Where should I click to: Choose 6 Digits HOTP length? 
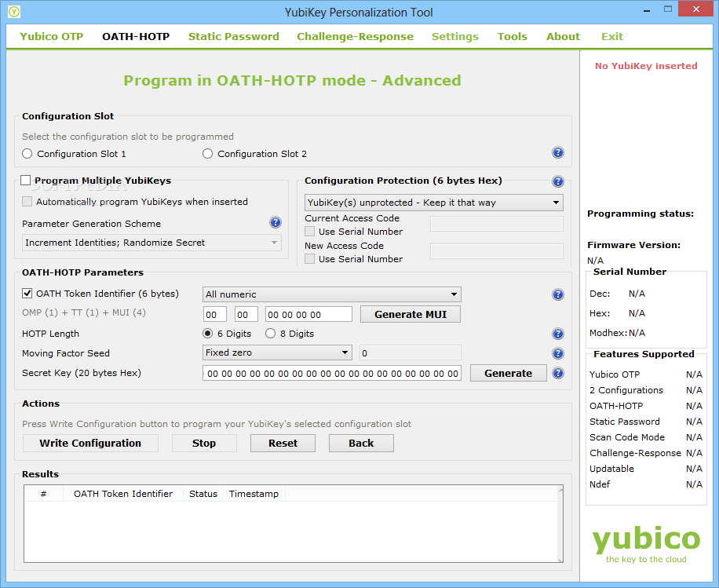[208, 334]
